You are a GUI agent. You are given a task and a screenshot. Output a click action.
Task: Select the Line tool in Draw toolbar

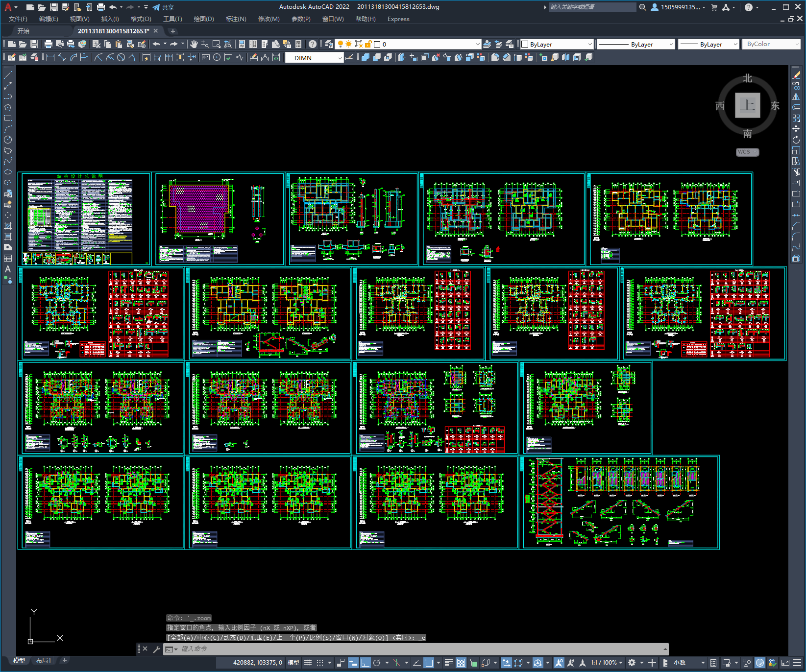8,75
